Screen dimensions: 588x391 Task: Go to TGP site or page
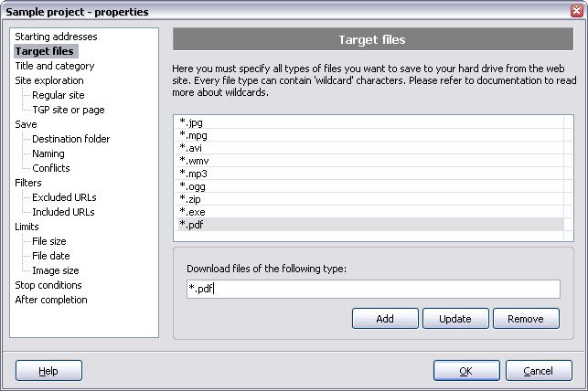click(x=69, y=110)
